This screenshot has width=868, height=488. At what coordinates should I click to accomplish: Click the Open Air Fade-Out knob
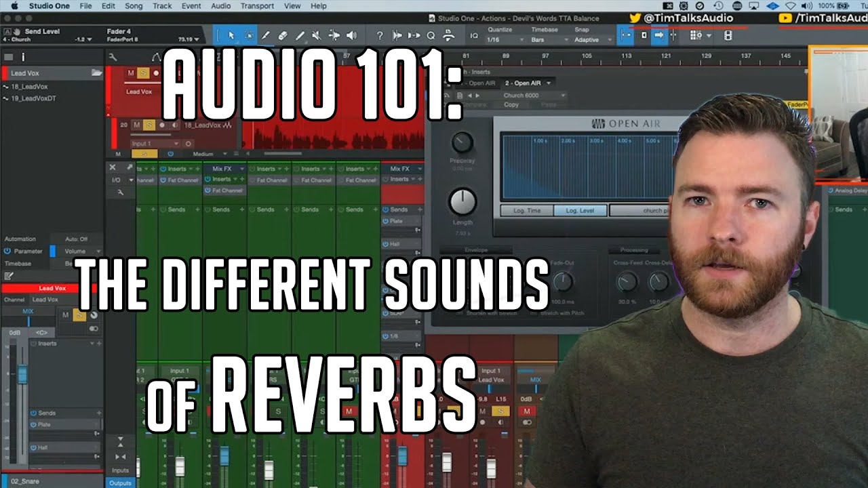[563, 281]
